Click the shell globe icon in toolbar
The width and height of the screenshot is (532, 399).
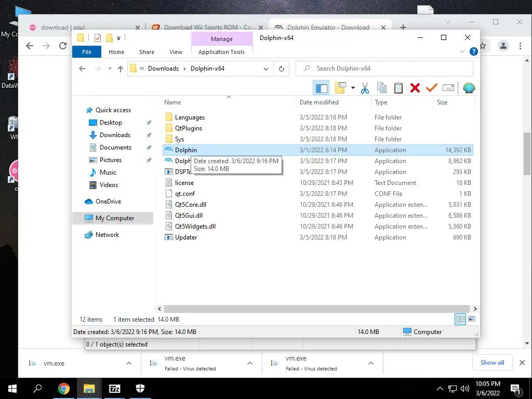coord(469,88)
